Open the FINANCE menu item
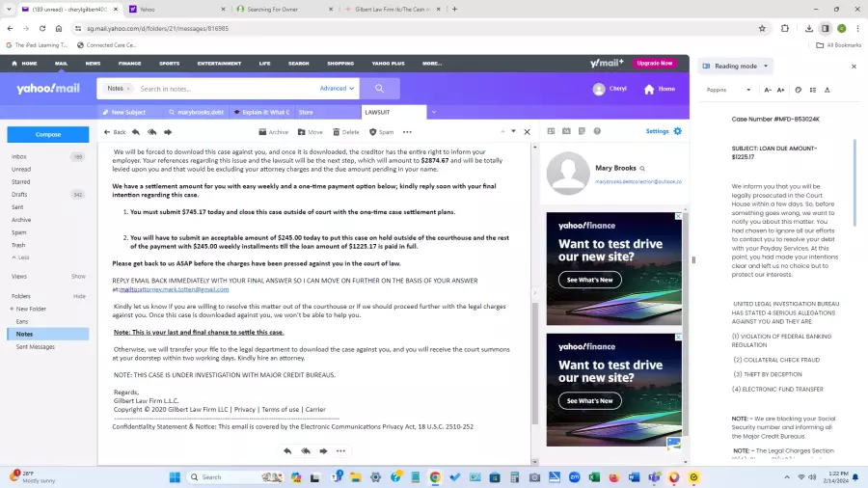This screenshot has height=488, width=868. coord(129,64)
